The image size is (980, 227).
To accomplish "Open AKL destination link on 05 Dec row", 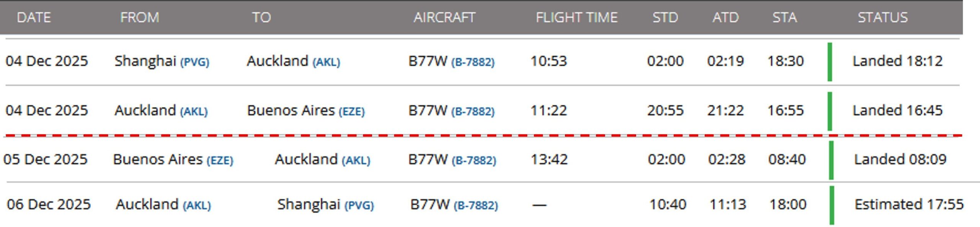I will click(x=356, y=160).
